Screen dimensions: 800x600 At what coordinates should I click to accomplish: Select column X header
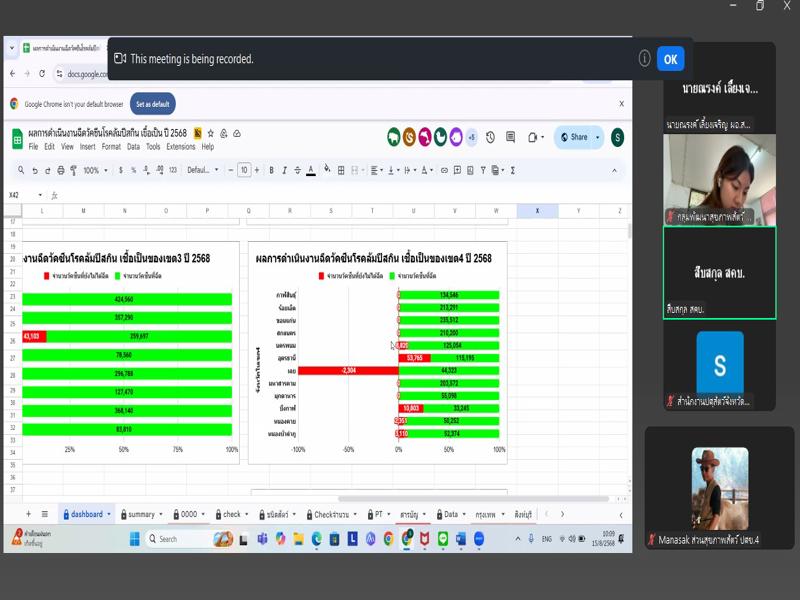point(537,211)
